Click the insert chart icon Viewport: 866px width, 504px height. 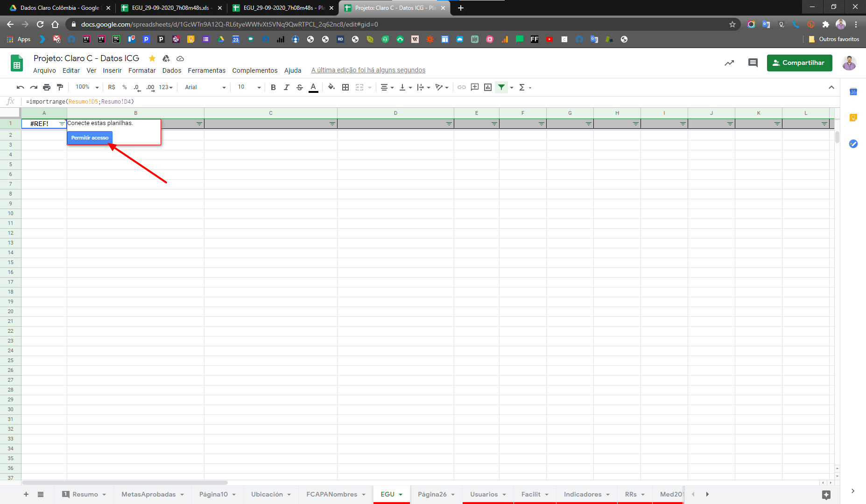[488, 87]
